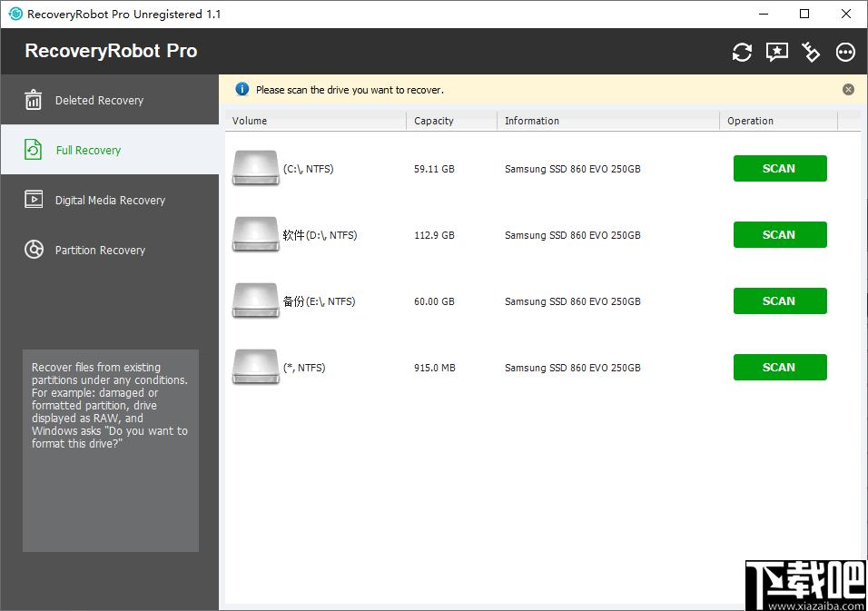Click the 915.0 MB capacity value
The height and width of the screenshot is (611, 868).
[x=435, y=368]
